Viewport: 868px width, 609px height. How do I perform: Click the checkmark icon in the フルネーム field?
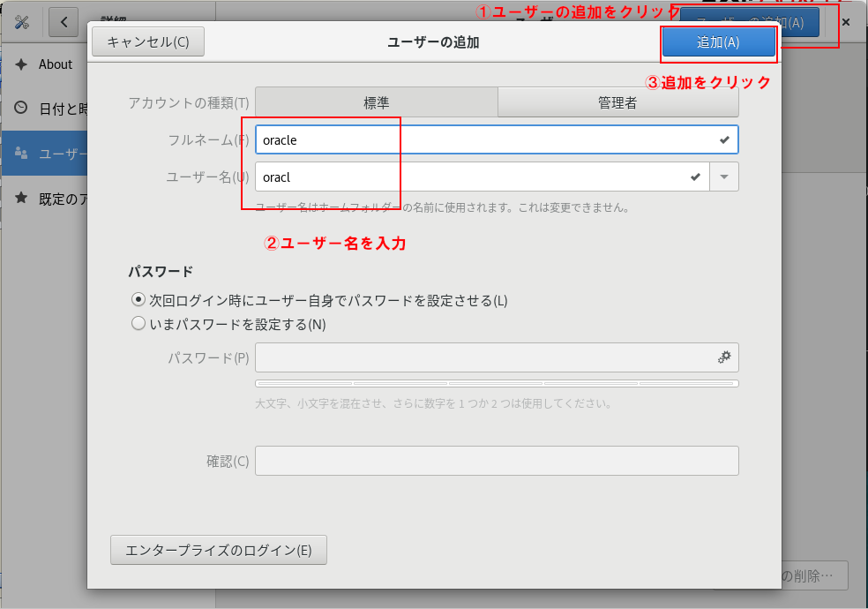click(x=724, y=139)
